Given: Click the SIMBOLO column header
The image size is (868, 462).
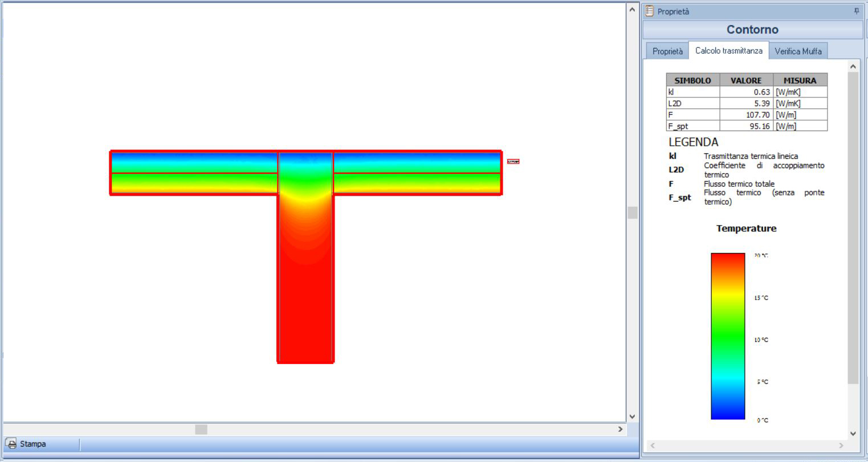Looking at the screenshot, I should point(693,80).
